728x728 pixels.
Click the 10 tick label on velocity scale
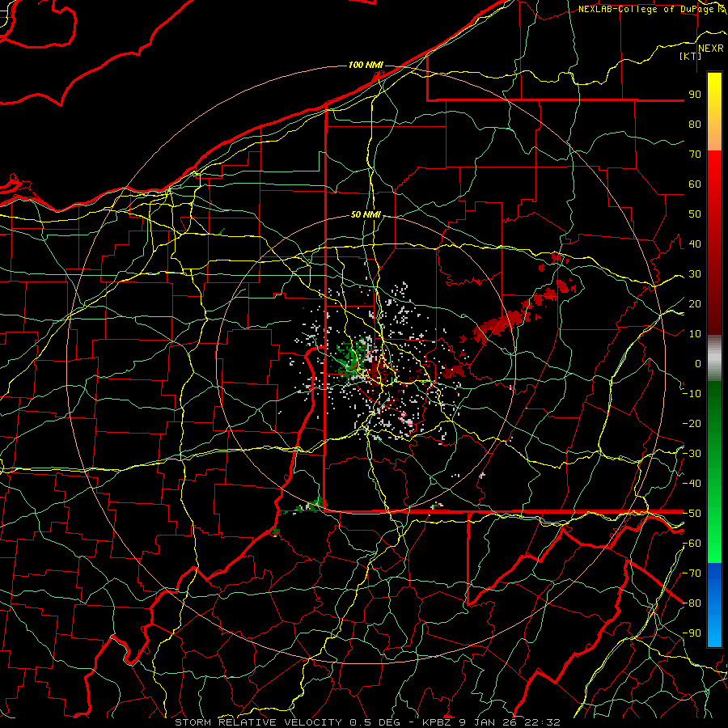coord(695,334)
